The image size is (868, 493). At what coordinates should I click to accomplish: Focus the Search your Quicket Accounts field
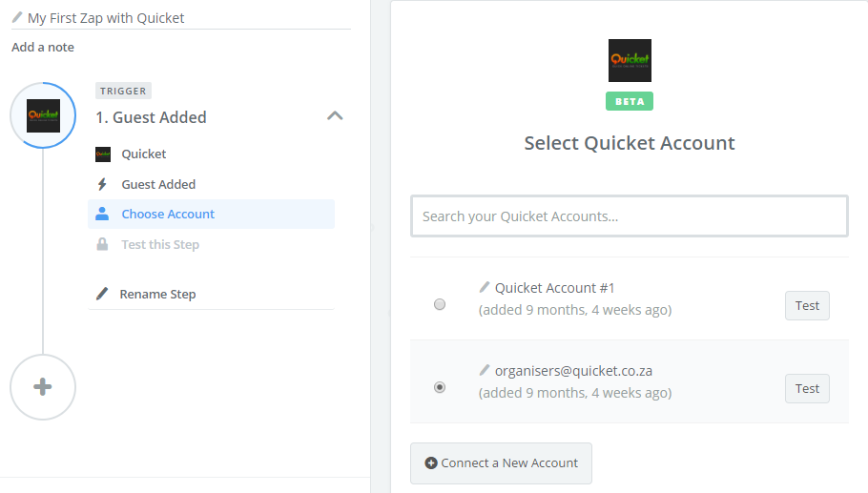(630, 216)
